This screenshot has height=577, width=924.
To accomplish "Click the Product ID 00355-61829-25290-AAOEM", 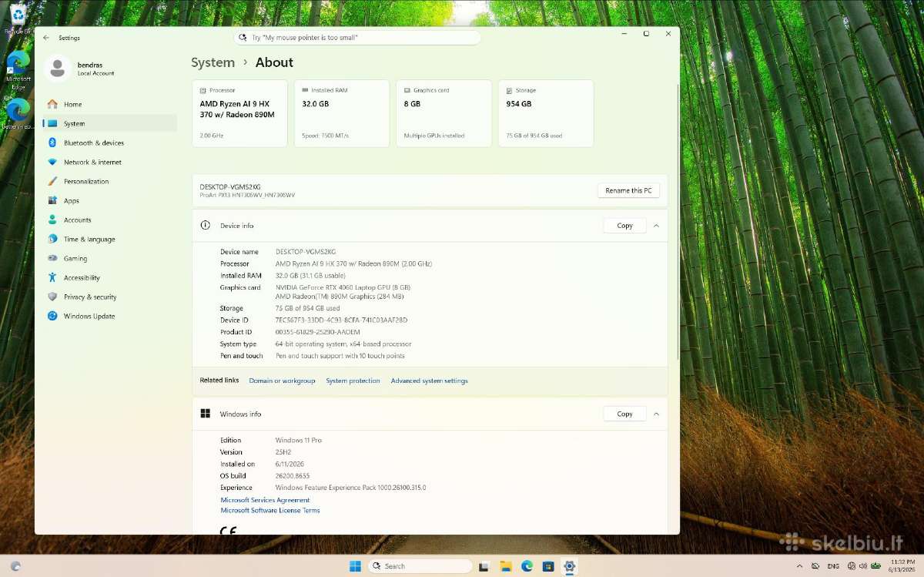I will (317, 332).
